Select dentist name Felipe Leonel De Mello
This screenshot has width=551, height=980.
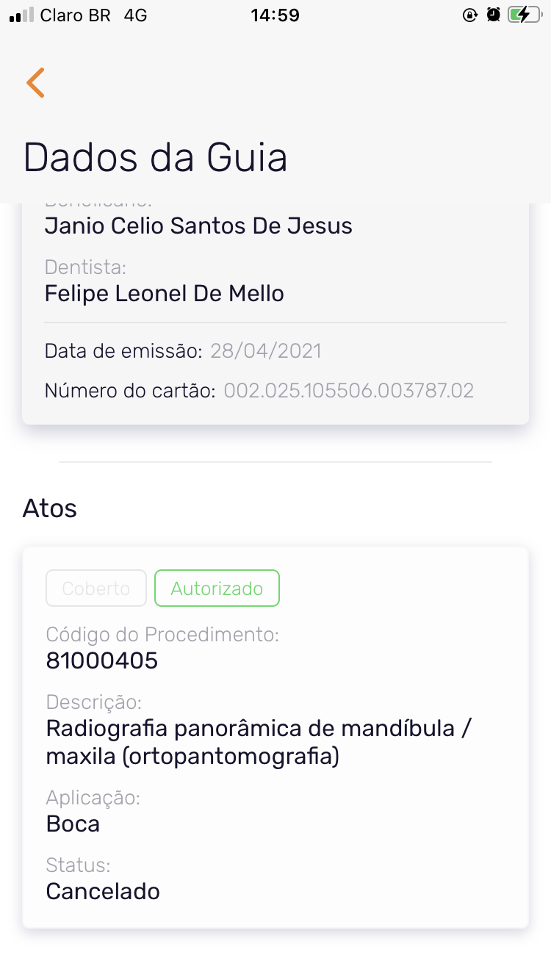pos(165,293)
